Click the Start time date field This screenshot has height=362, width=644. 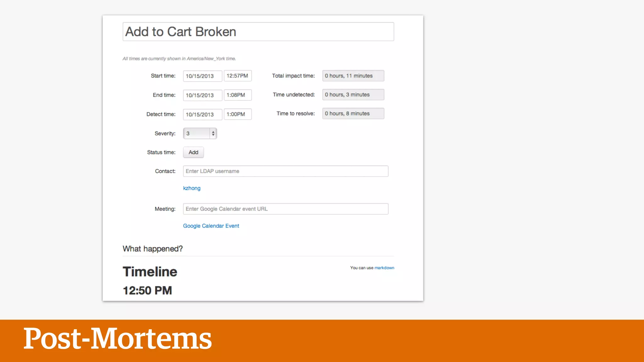[x=202, y=76]
